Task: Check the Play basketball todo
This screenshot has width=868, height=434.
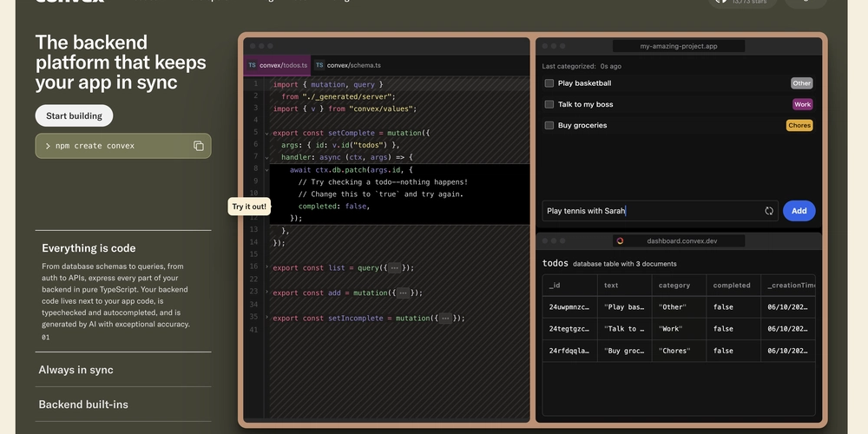Action: click(x=549, y=83)
